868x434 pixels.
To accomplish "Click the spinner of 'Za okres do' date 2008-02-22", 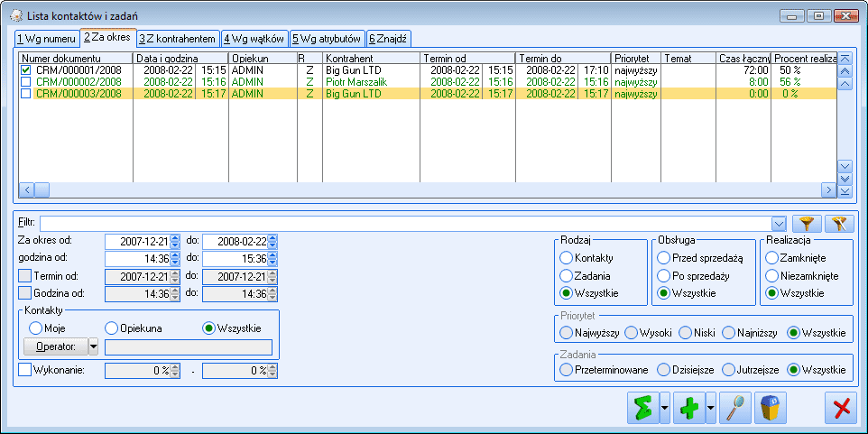I will pyautogui.click(x=272, y=242).
